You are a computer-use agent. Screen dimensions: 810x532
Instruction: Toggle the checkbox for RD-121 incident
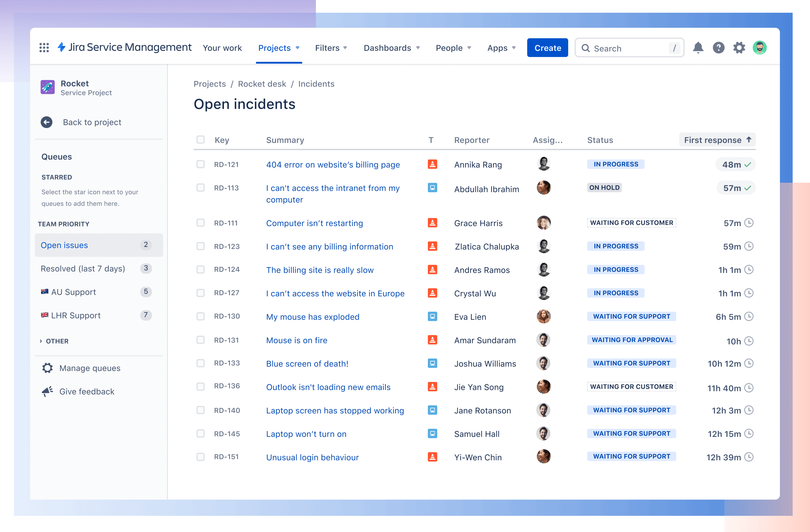click(199, 165)
